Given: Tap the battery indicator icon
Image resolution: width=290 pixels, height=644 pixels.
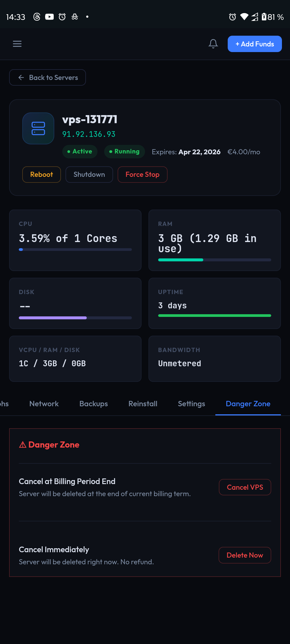Looking at the screenshot, I should click(264, 17).
